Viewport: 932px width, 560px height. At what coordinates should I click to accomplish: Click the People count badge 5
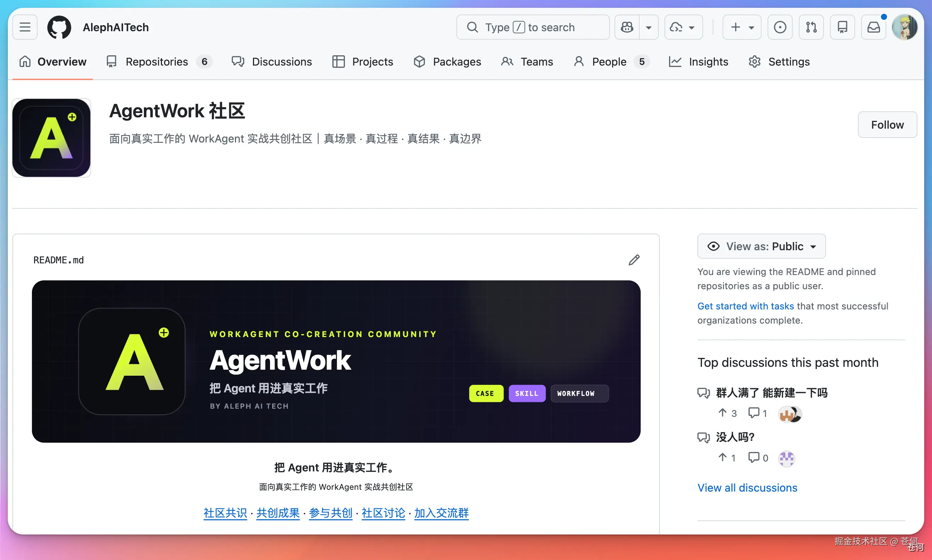[641, 62]
